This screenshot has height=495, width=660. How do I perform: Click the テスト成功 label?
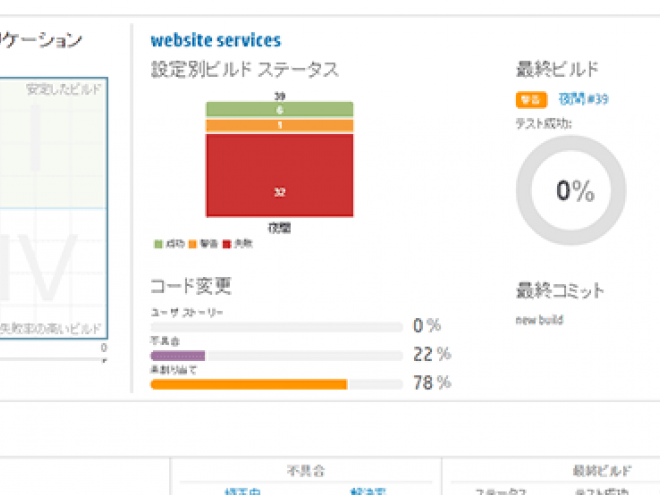point(544,123)
